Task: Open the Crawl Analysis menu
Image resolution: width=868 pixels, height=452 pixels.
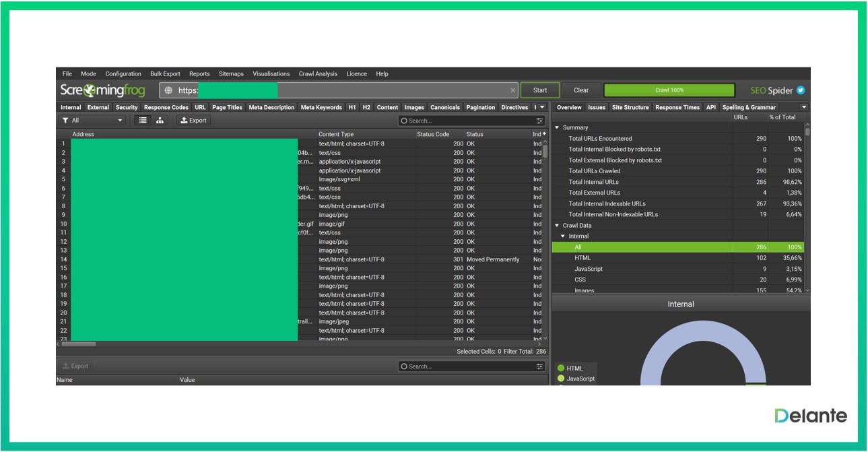Action: pyautogui.click(x=318, y=74)
